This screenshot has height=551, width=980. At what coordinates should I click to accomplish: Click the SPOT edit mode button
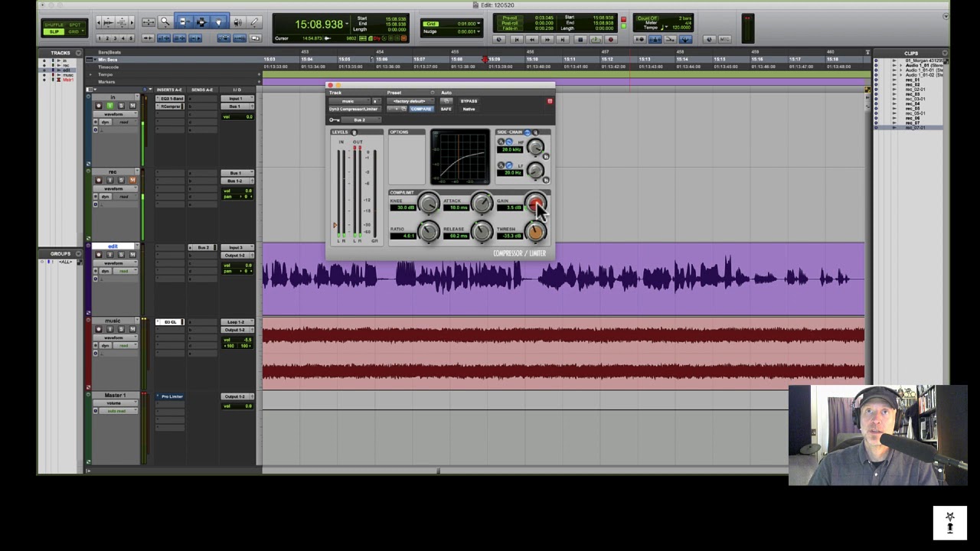coord(74,24)
